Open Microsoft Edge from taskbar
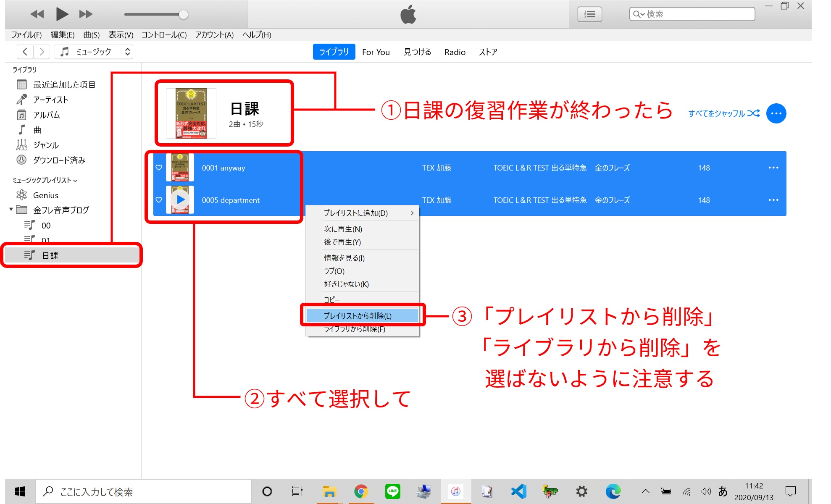The image size is (831, 504). point(613,491)
